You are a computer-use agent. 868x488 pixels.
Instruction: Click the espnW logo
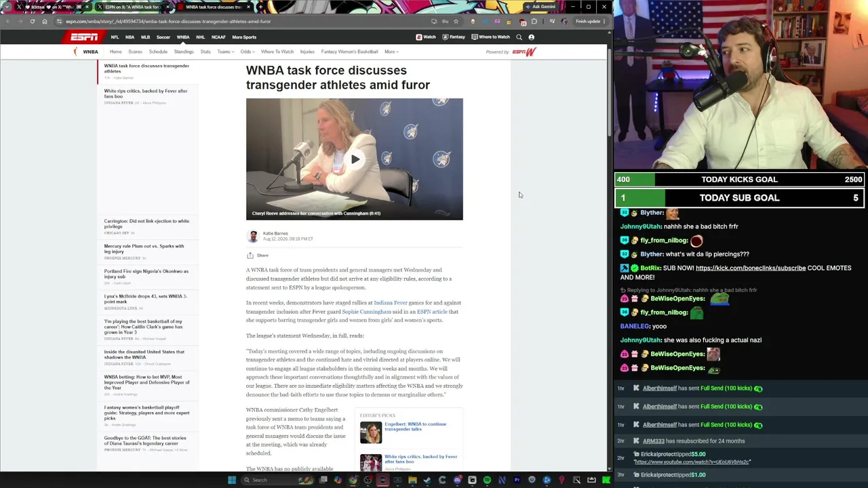524,52
